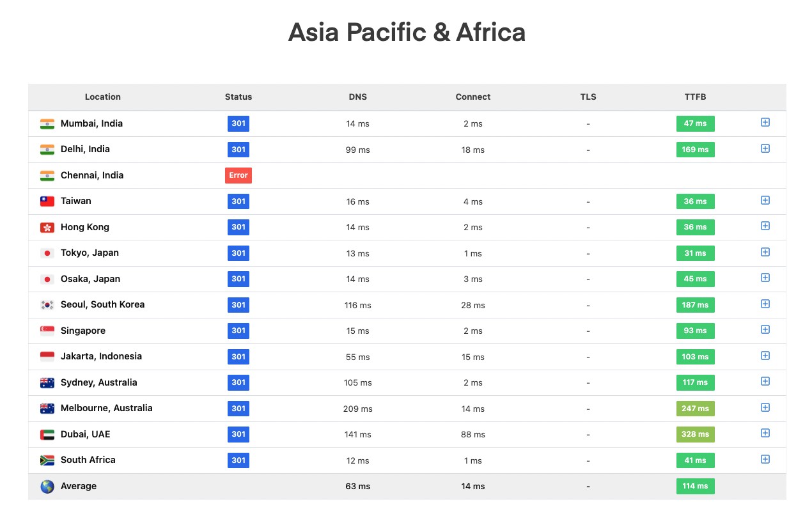812x525 pixels.
Task: Click the plus icon for Seoul, South Korea
Action: (x=765, y=304)
